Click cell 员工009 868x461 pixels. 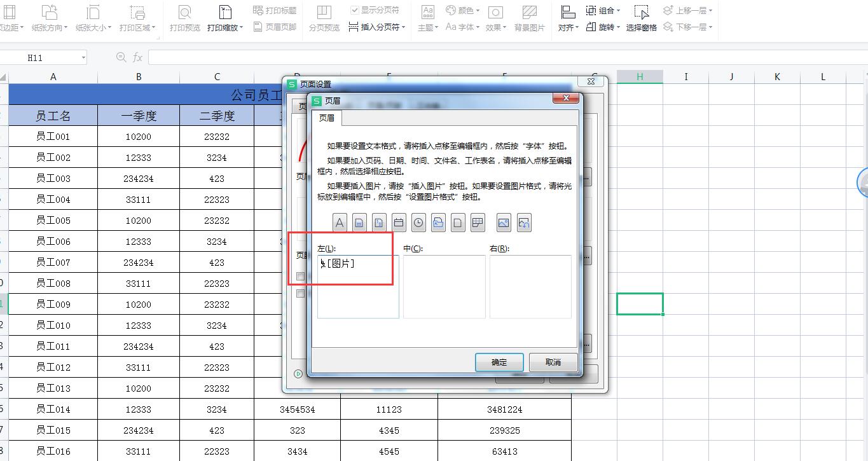tap(53, 305)
